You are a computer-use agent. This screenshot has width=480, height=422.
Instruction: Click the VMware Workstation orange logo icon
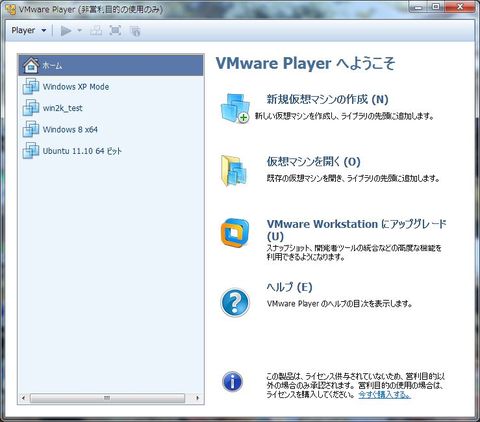point(235,233)
